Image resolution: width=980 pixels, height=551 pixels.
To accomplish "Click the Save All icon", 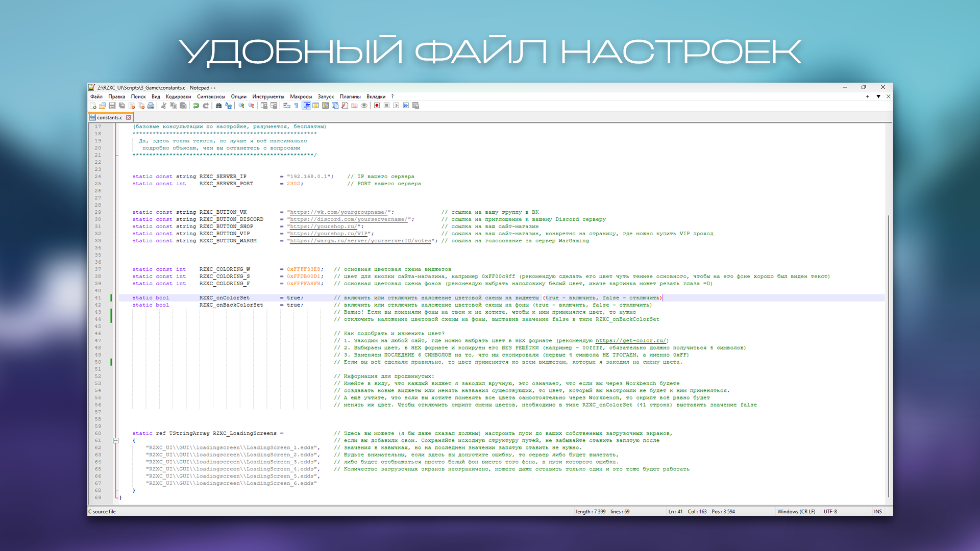I will [121, 106].
